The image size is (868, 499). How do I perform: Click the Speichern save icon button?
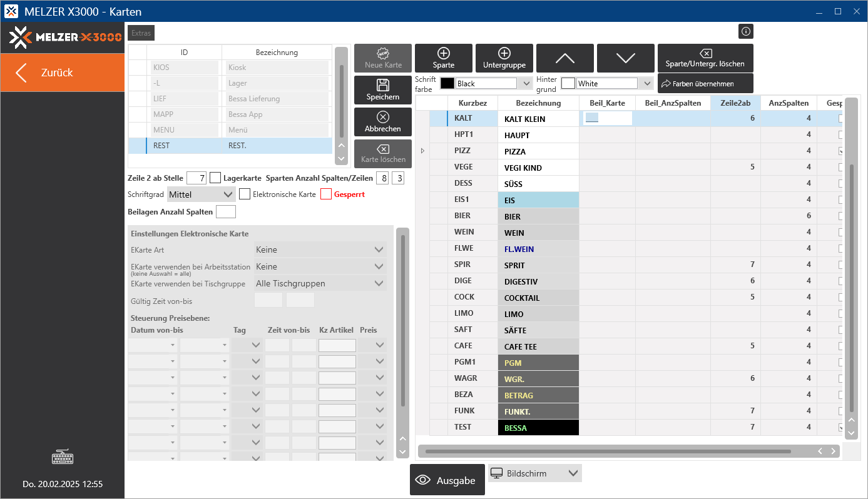[382, 90]
